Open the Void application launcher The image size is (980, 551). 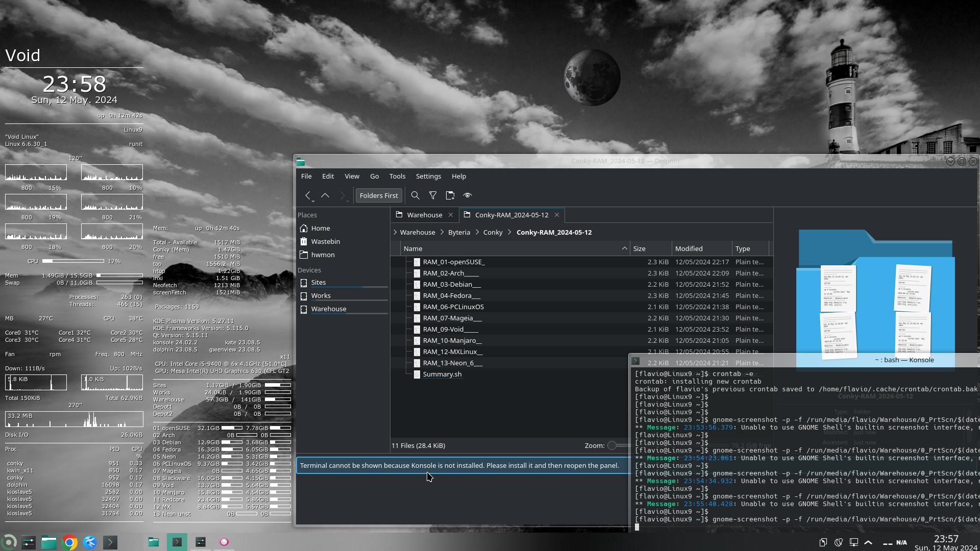9,542
